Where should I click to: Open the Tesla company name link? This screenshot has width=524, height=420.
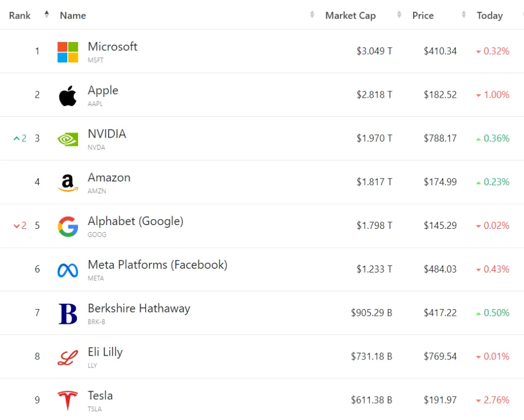100,395
